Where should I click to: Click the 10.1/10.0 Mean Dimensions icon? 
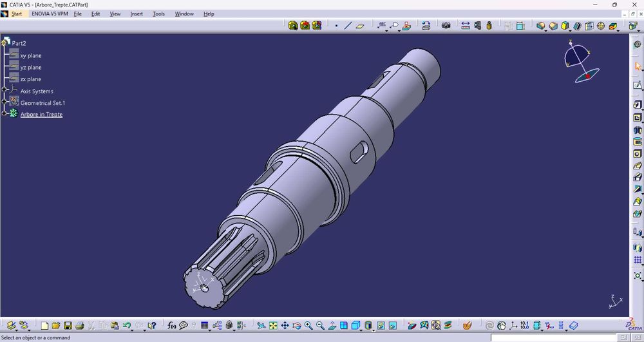(524, 326)
